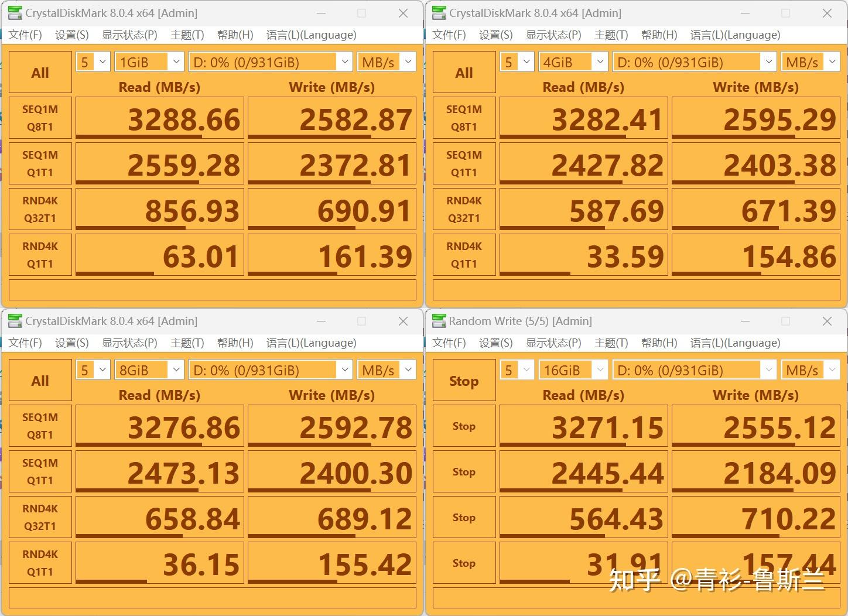This screenshot has width=848, height=616.
Task: Open the 8GiB test size dropdown
Action: pyautogui.click(x=149, y=370)
